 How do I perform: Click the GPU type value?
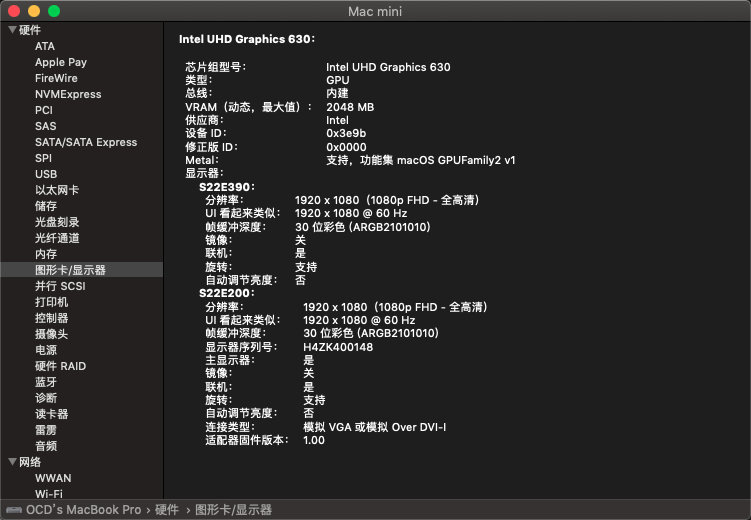[x=338, y=80]
